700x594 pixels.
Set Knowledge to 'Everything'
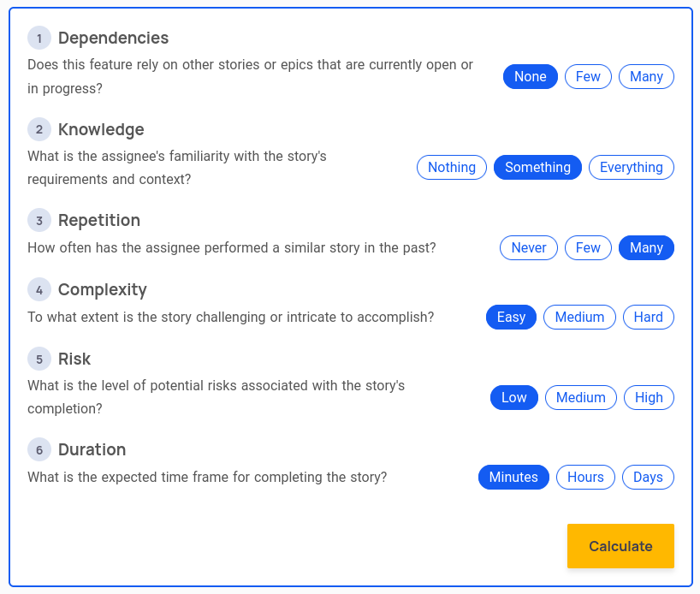[x=631, y=168]
